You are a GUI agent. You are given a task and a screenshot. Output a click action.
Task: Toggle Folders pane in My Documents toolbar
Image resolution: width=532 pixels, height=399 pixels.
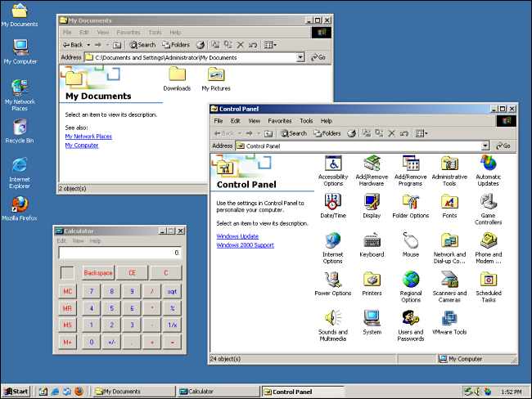click(176, 45)
